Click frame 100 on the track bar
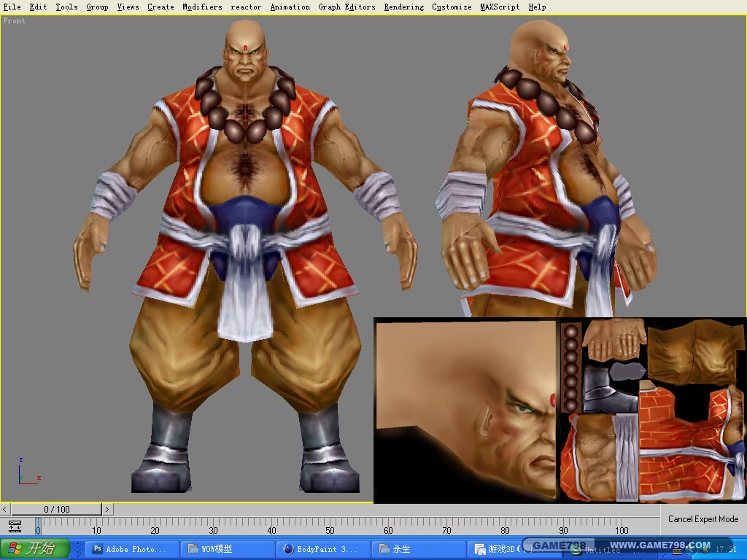747x560 pixels. click(x=622, y=530)
